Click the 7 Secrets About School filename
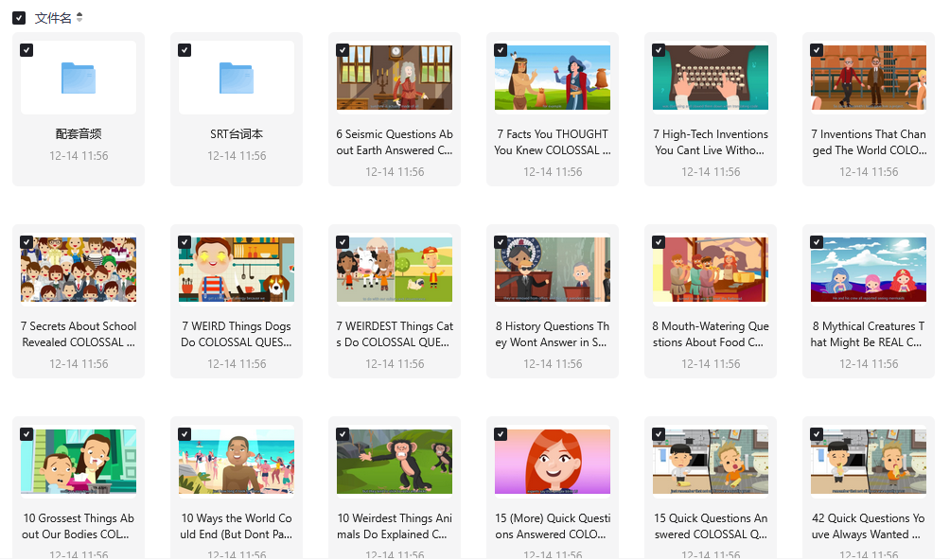 [79, 334]
